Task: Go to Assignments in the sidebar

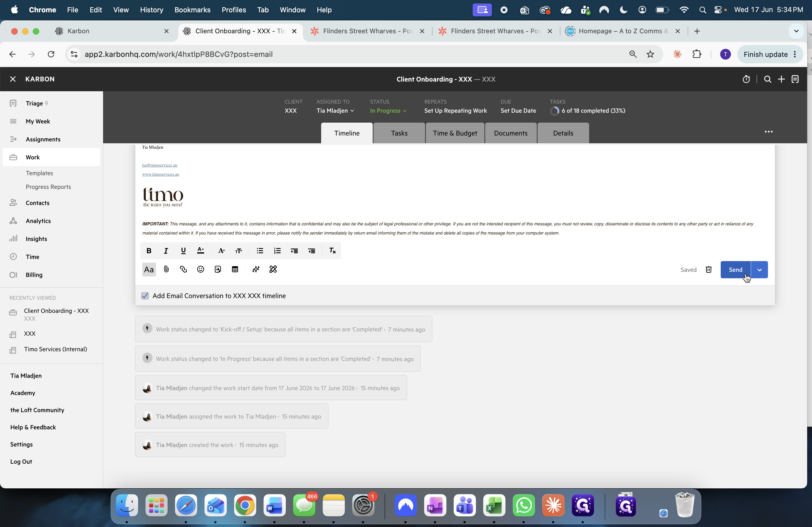Action: click(x=51, y=139)
